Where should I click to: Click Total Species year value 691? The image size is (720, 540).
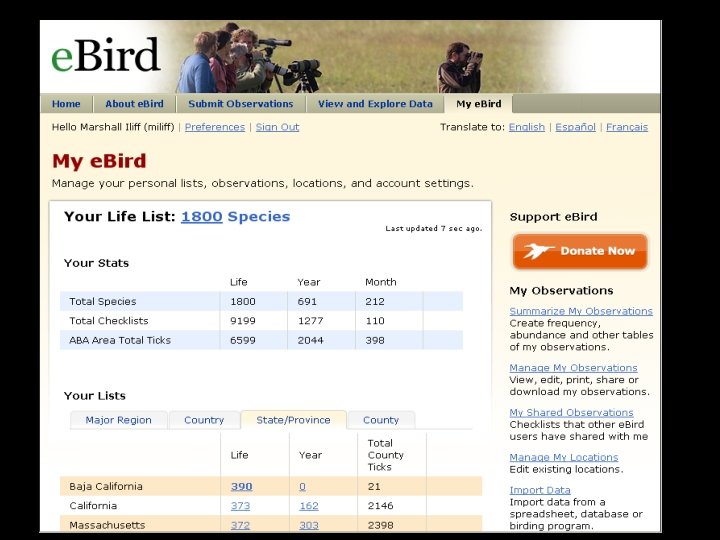pos(307,302)
